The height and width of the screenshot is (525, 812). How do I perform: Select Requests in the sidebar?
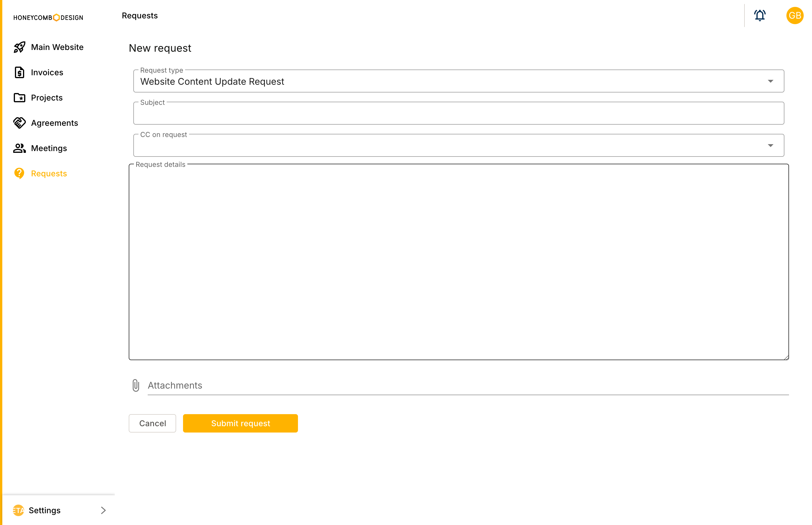(x=49, y=173)
